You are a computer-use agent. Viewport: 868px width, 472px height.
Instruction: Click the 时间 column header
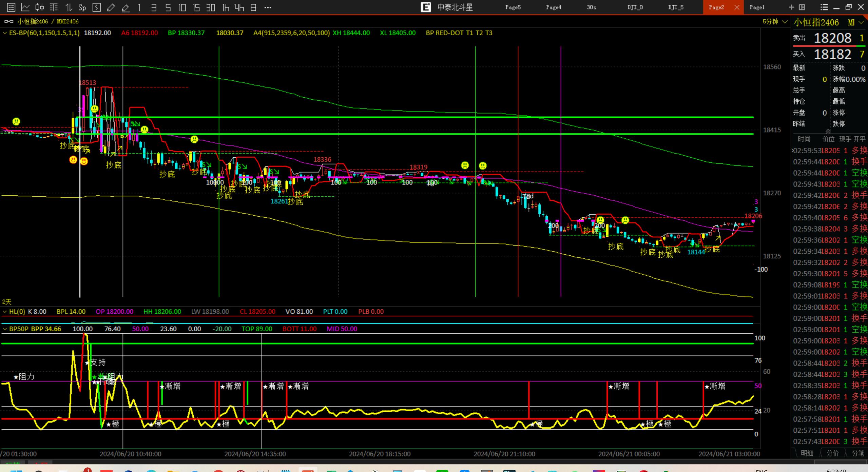coord(804,139)
